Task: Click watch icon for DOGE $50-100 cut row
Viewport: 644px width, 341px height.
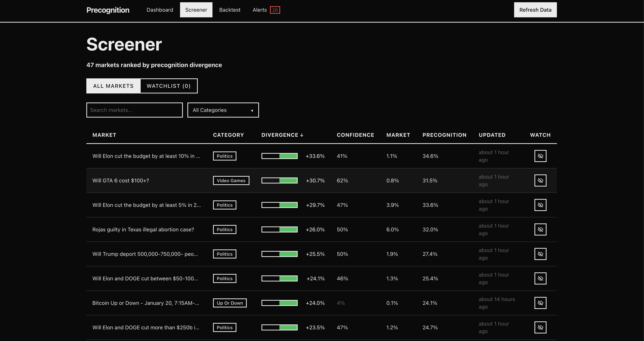Action: [x=540, y=278]
